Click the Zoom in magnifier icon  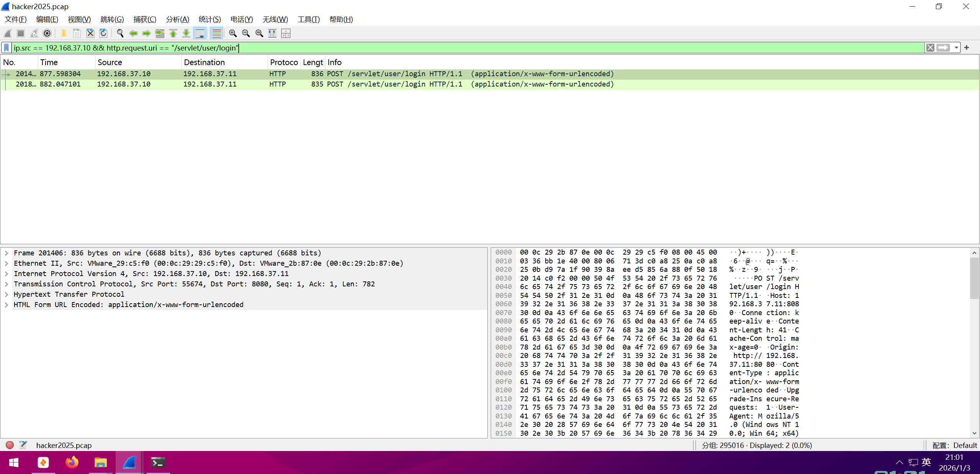pyautogui.click(x=233, y=33)
